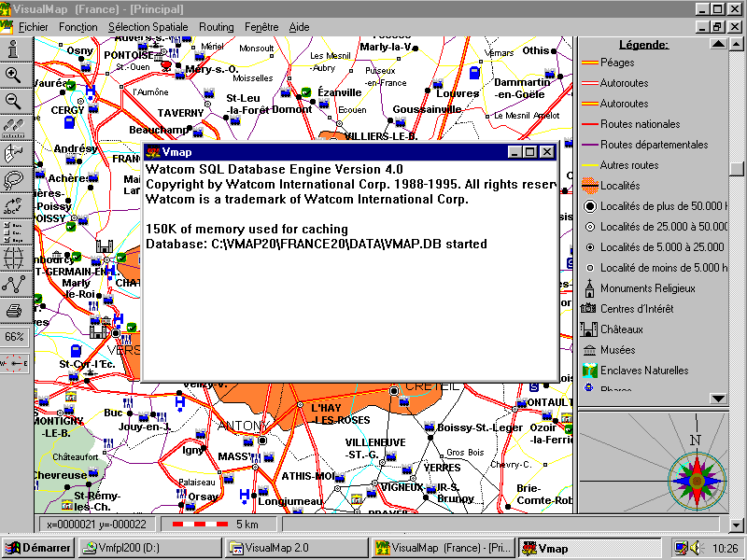Click the purple Routes départementales line swatch
The image size is (747, 560).
(x=590, y=145)
